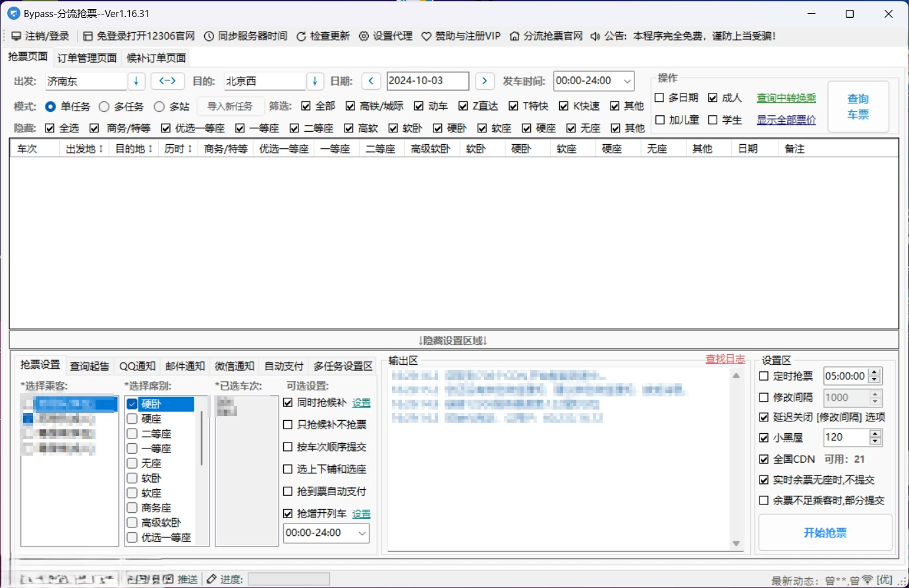Click the Bypass app logo in title bar
Image resolution: width=909 pixels, height=588 pixels.
(x=13, y=13)
